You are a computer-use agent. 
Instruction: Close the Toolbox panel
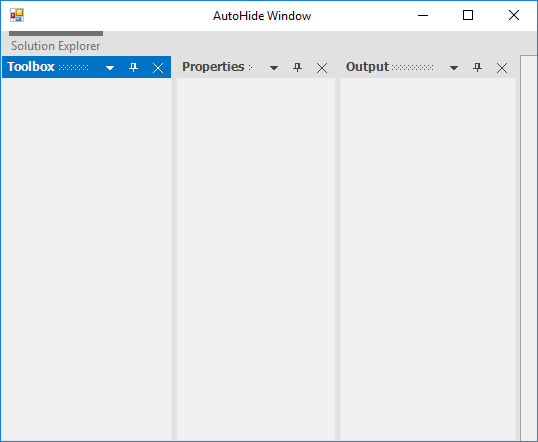(x=158, y=68)
